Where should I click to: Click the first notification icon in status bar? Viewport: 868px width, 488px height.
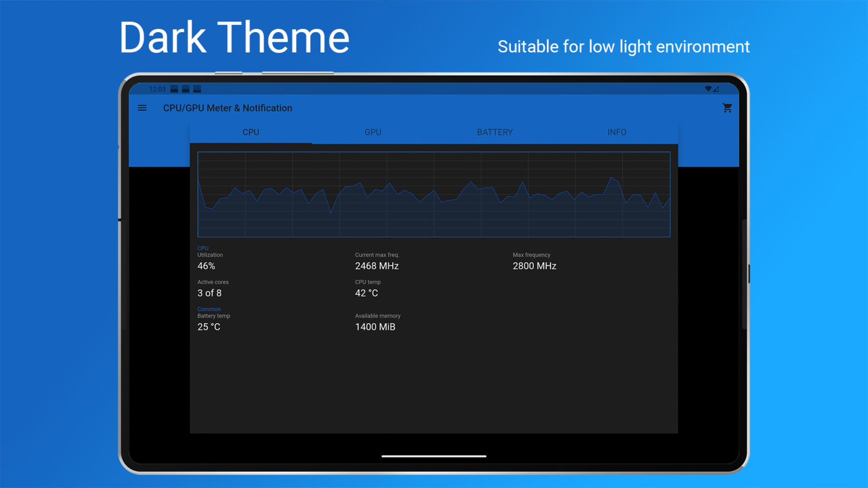point(173,89)
